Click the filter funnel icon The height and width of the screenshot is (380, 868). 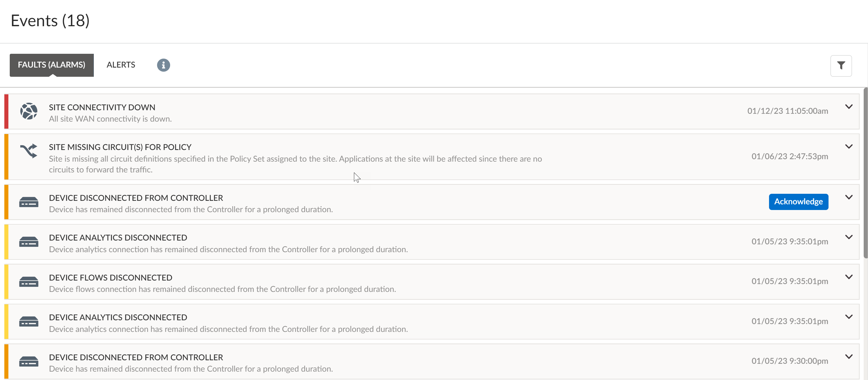[841, 65]
